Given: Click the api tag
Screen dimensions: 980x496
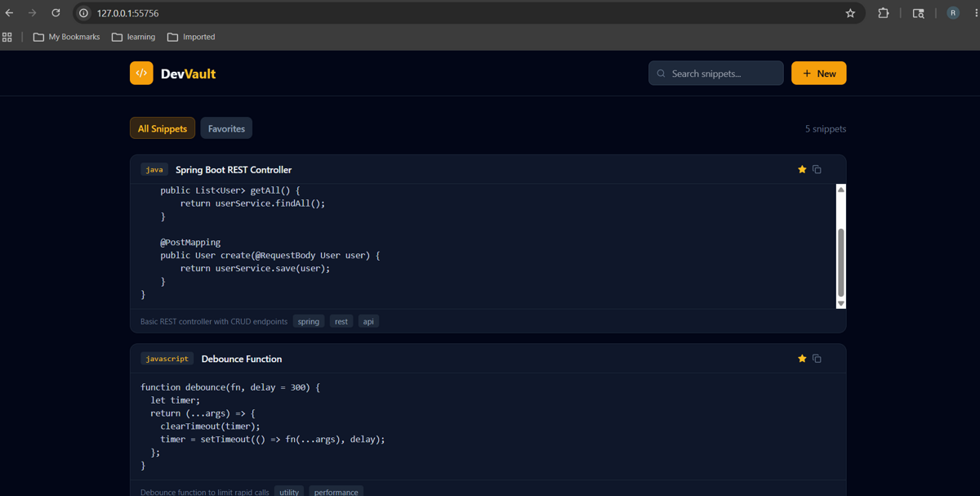Looking at the screenshot, I should point(368,321).
